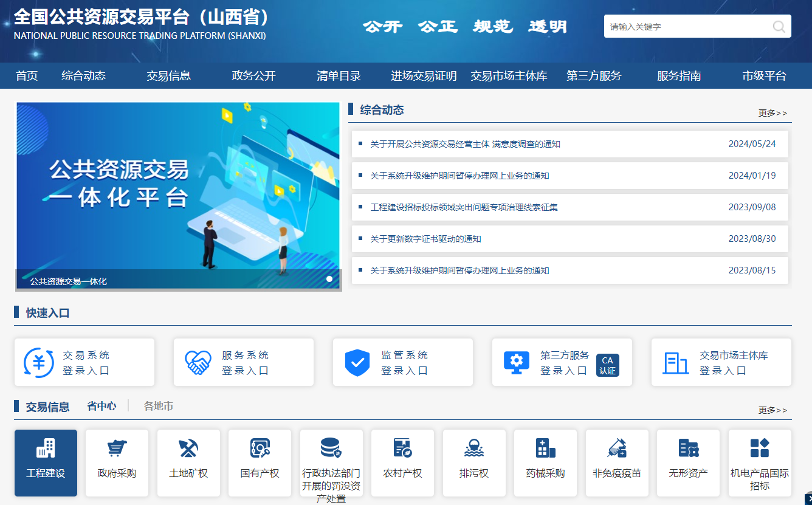Choose the 国有产权 icon
Screen dimensions: 812x505
coord(260,449)
